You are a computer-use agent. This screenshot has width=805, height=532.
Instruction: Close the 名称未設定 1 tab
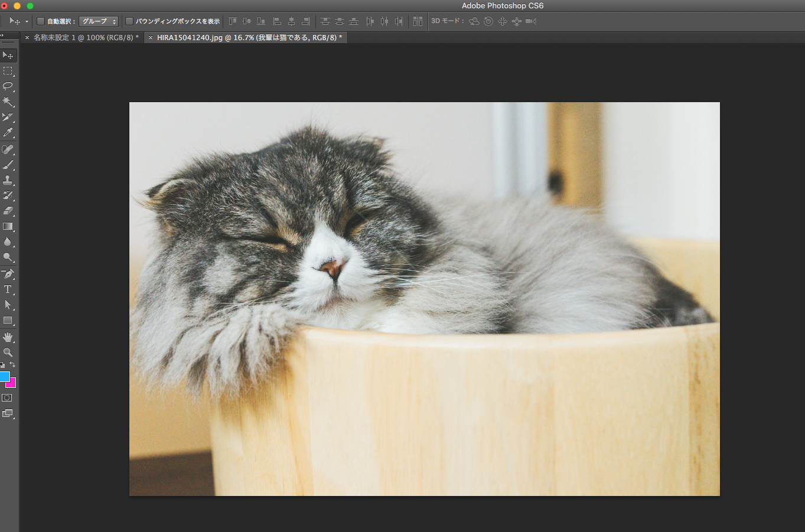pyautogui.click(x=27, y=37)
